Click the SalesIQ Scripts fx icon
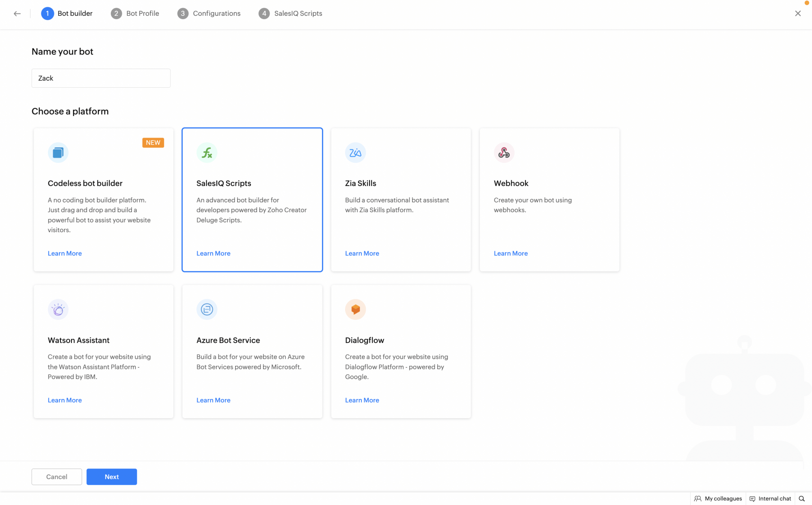Viewport: 812px width, 505px height. coord(207,153)
